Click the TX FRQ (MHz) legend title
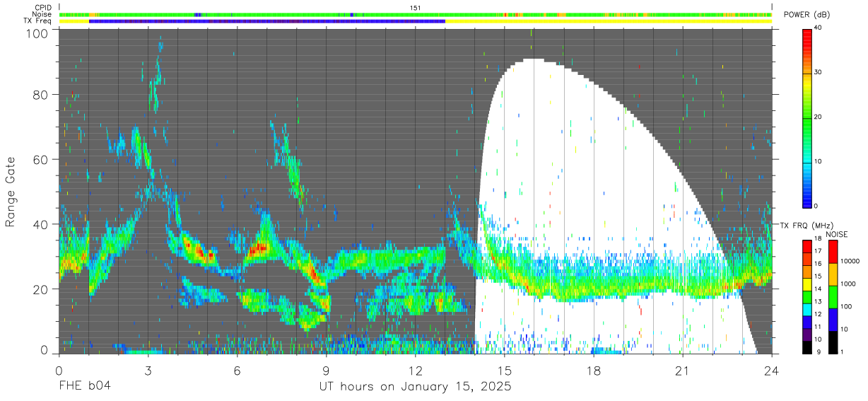This screenshot has height=401, width=868. pos(807,226)
